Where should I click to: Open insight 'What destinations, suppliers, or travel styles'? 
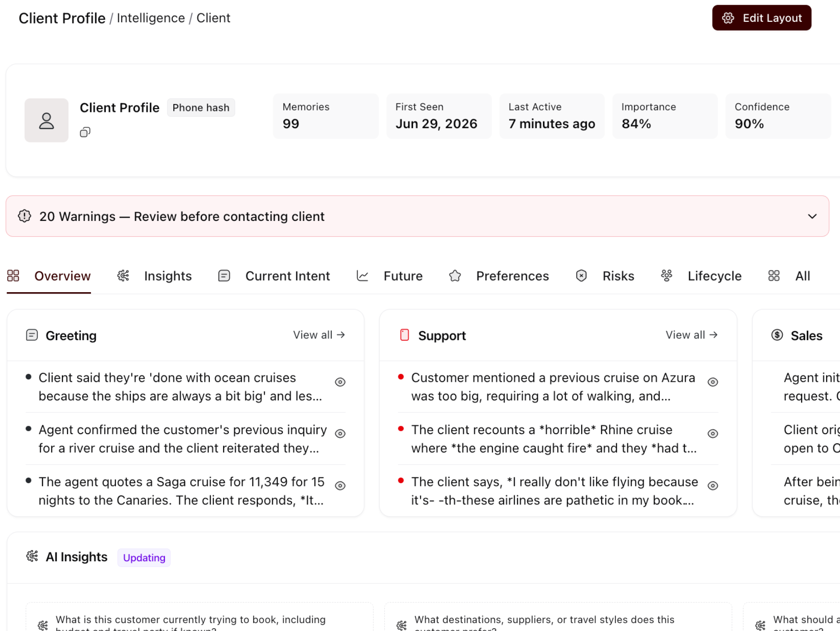point(558,617)
